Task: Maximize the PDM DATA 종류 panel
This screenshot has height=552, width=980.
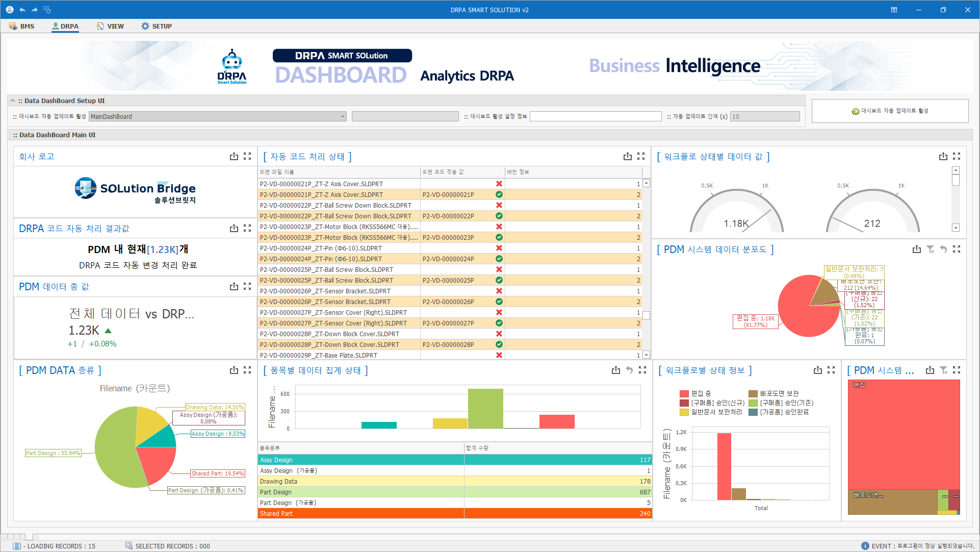Action: (x=247, y=370)
